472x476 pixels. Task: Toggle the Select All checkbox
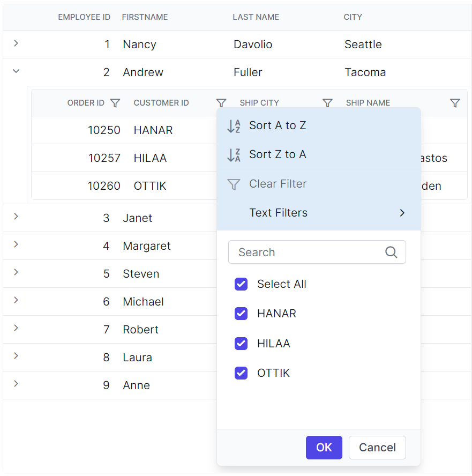pos(241,284)
